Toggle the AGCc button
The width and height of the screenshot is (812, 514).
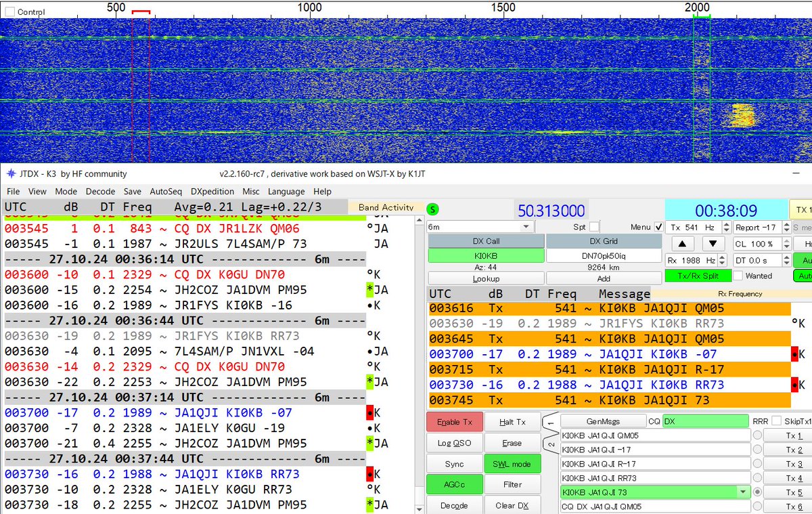click(x=454, y=485)
